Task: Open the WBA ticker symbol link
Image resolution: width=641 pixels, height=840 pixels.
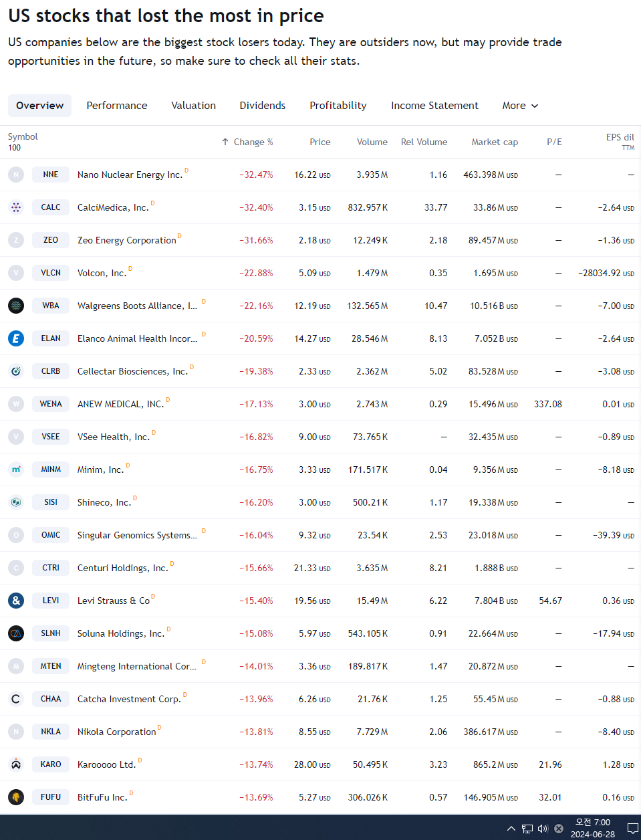Action: point(51,306)
